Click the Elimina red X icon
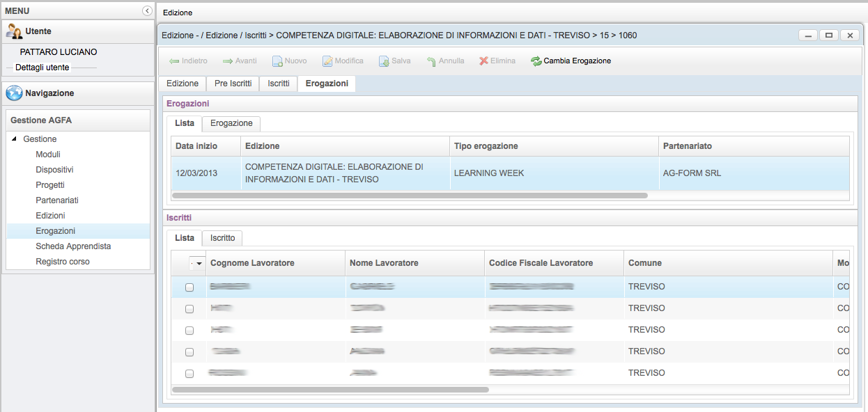 coord(483,61)
